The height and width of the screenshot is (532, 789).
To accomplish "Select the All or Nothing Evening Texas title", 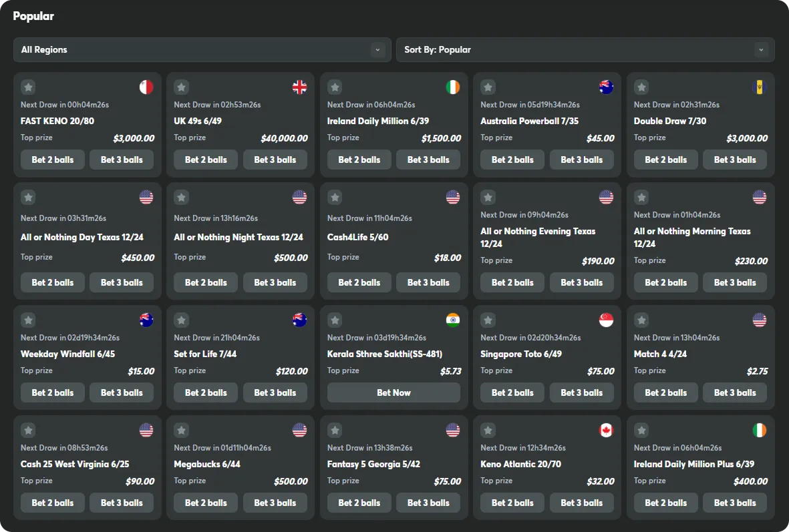I will pyautogui.click(x=538, y=238).
